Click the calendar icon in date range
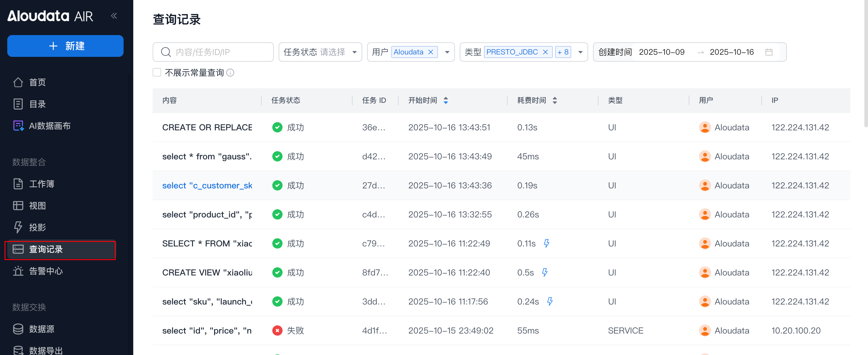This screenshot has height=355, width=868. [x=769, y=52]
